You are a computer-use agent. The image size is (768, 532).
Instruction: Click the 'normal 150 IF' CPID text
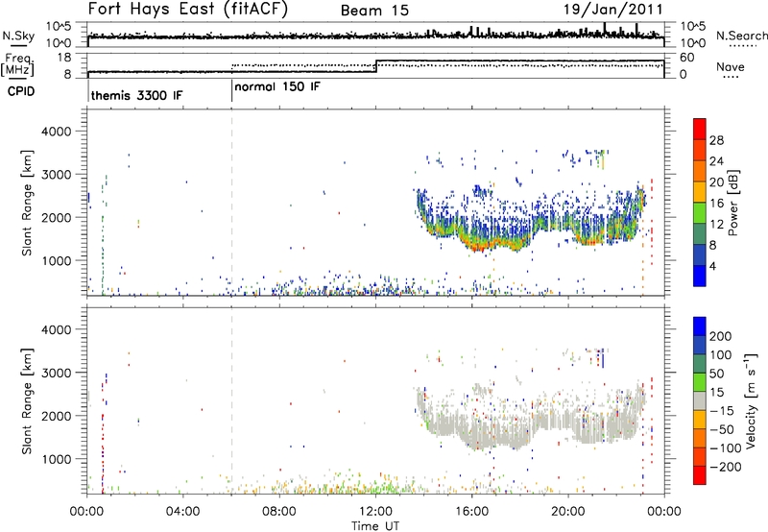(277, 87)
